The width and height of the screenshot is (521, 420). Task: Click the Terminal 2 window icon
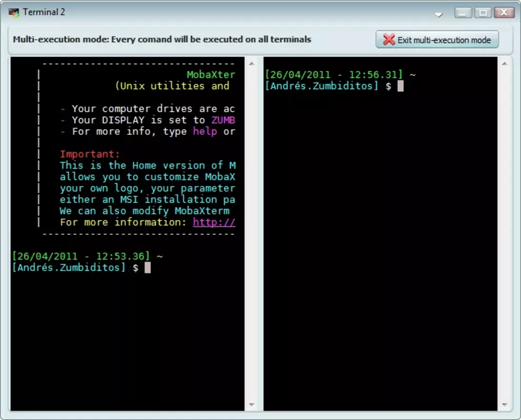[14, 12]
